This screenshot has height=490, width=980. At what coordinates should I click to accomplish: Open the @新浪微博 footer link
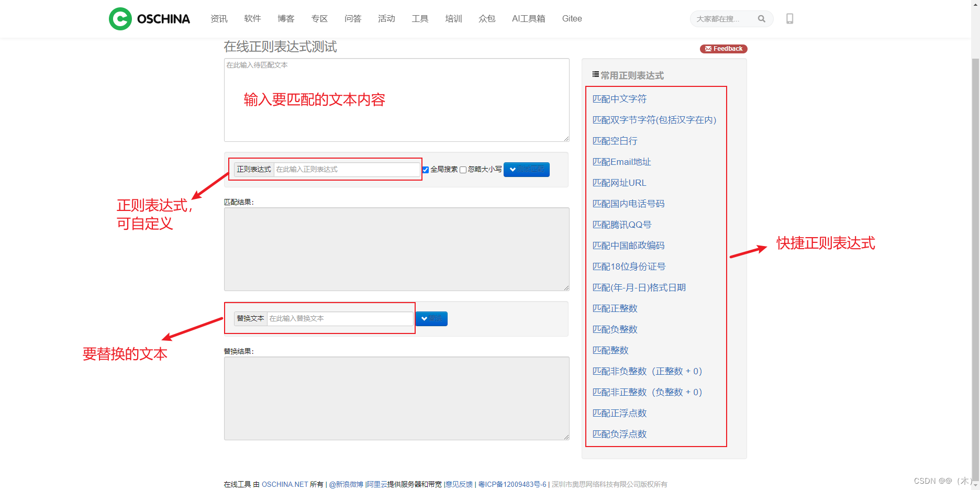(346, 484)
